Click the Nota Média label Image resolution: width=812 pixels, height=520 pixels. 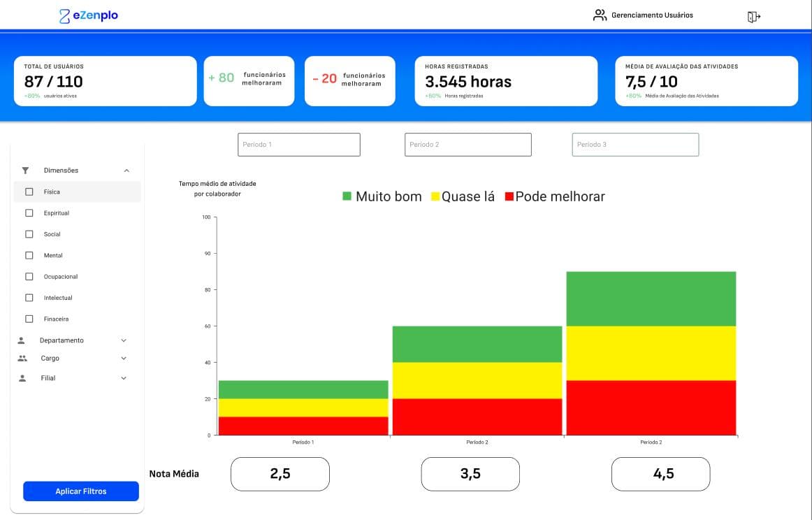coord(174,473)
